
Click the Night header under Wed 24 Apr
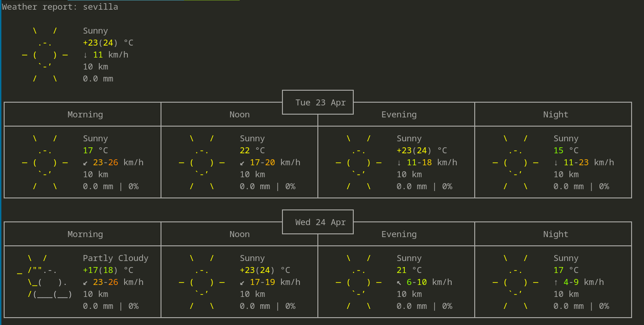coord(556,234)
